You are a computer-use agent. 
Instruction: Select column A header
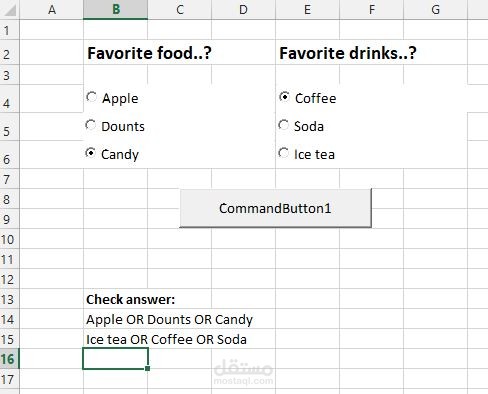(52, 9)
